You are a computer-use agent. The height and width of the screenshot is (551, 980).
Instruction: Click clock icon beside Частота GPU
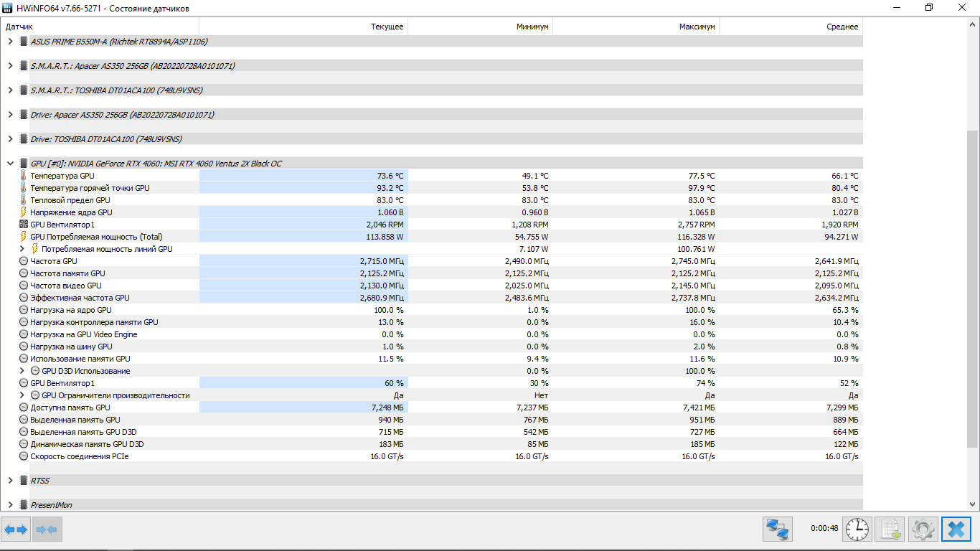23,261
